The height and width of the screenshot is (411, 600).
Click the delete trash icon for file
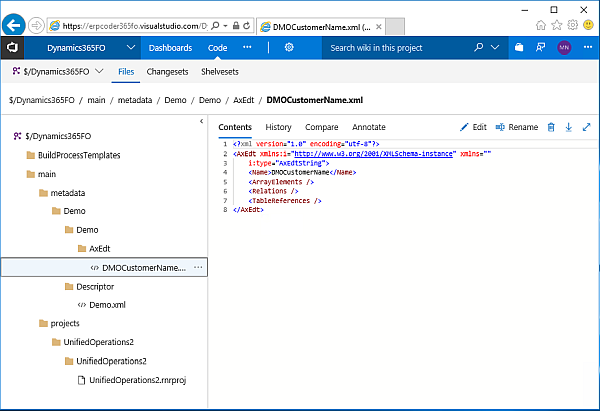[550, 127]
